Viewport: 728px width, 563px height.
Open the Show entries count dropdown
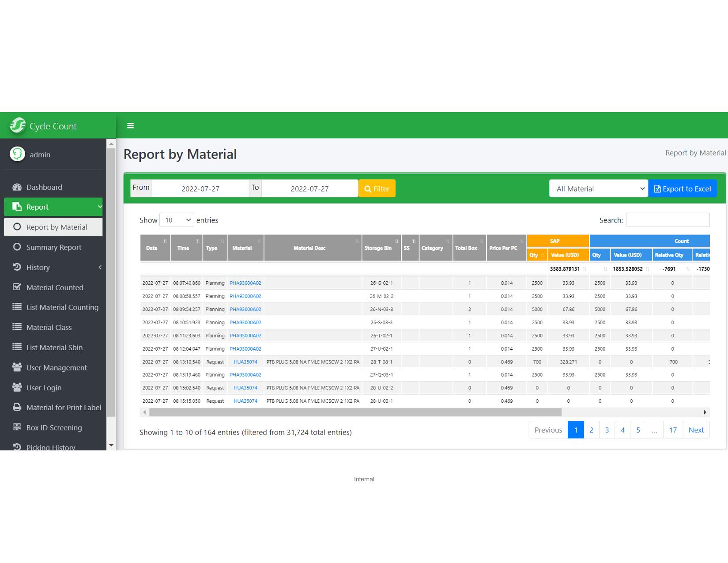point(177,220)
